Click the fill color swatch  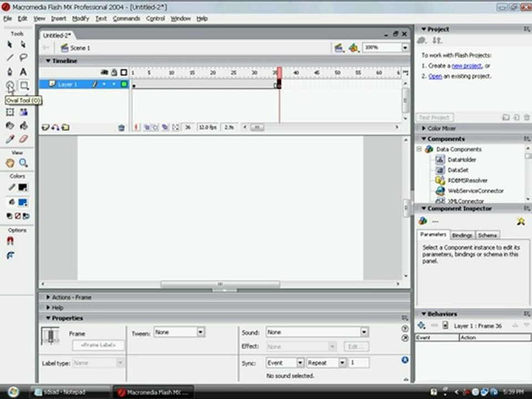point(23,203)
